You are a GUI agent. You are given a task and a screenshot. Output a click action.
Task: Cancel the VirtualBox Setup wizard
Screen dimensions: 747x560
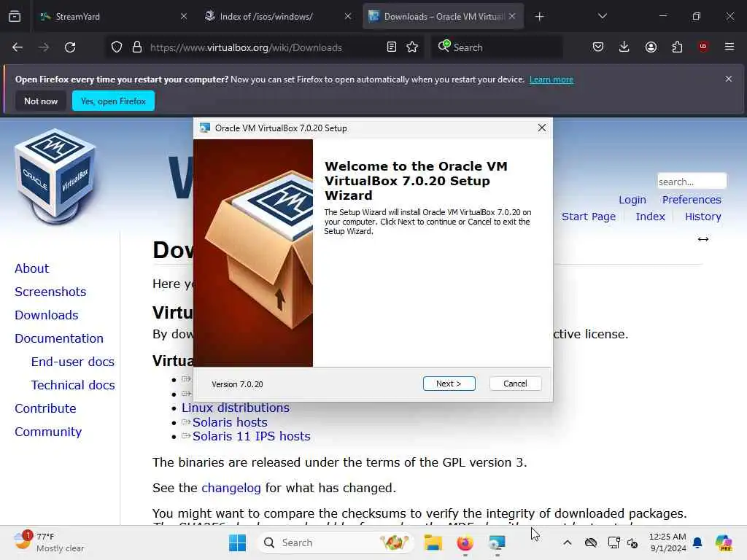coord(515,384)
